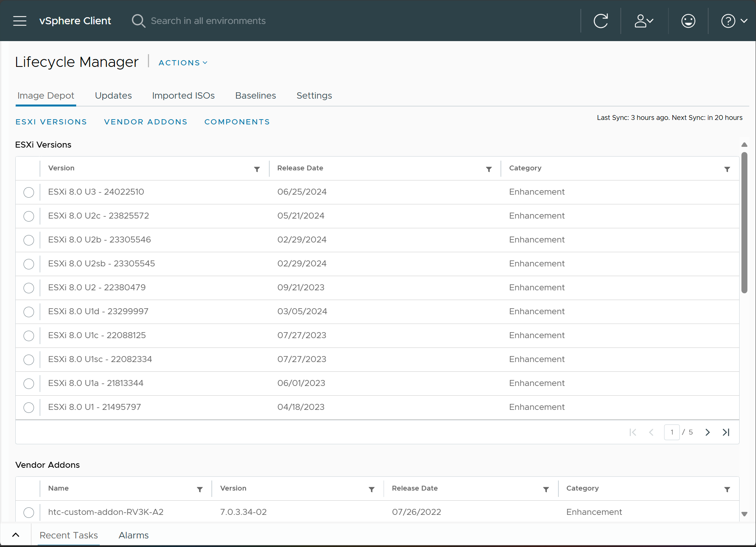Click the feedback smiley icon
The image size is (756, 547).
point(688,21)
